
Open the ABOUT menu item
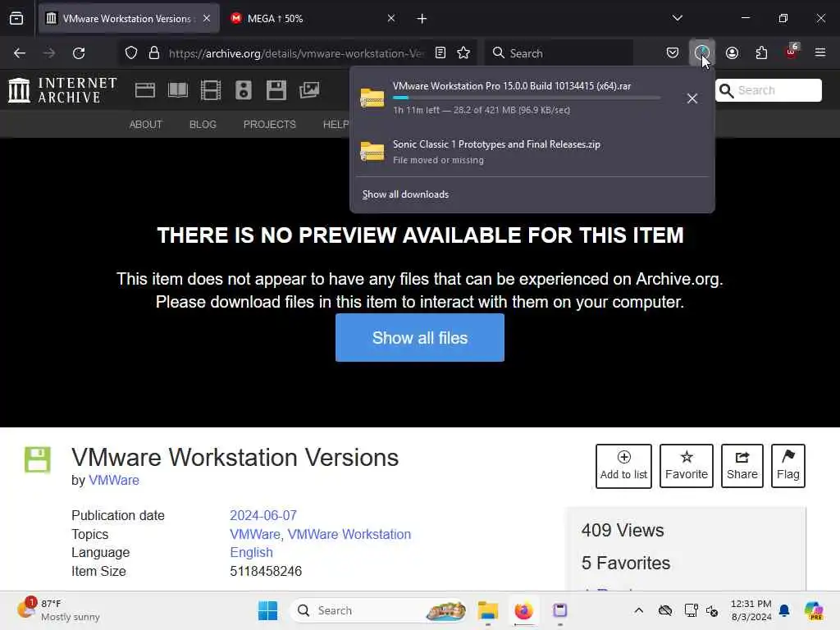coord(146,125)
